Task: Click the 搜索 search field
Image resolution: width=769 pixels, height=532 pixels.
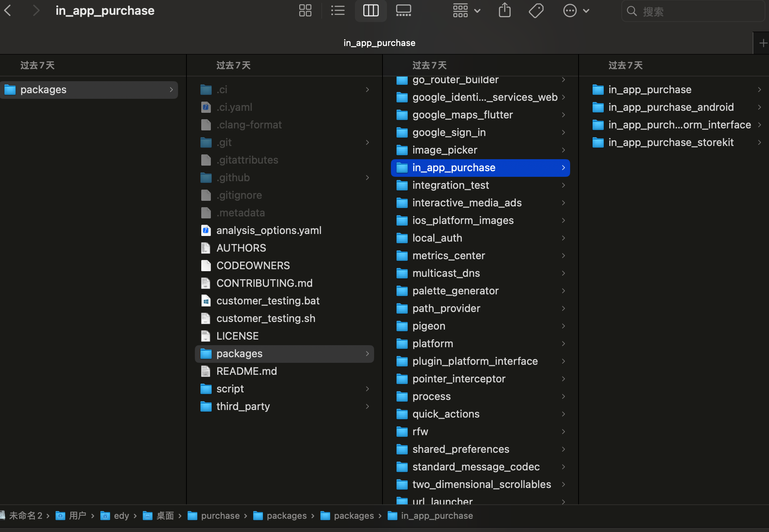Action: pyautogui.click(x=693, y=11)
